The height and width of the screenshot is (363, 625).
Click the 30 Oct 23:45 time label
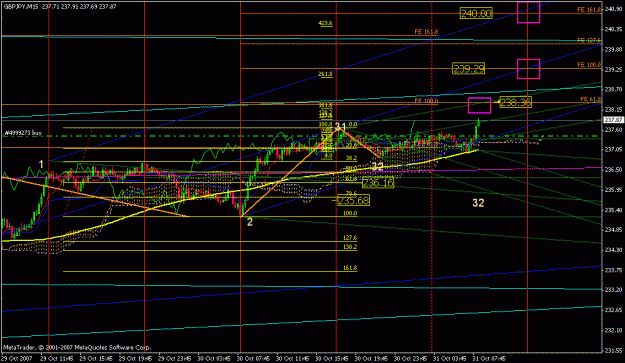pyautogui.click(x=411, y=358)
